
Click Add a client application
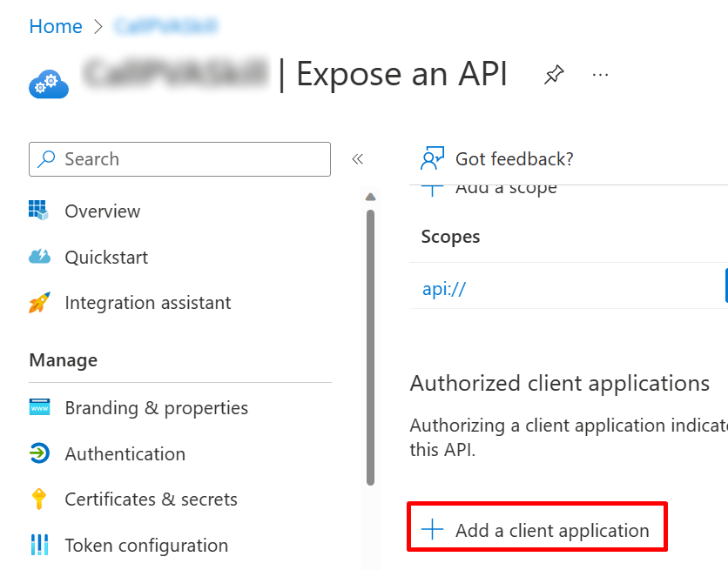pos(537,527)
